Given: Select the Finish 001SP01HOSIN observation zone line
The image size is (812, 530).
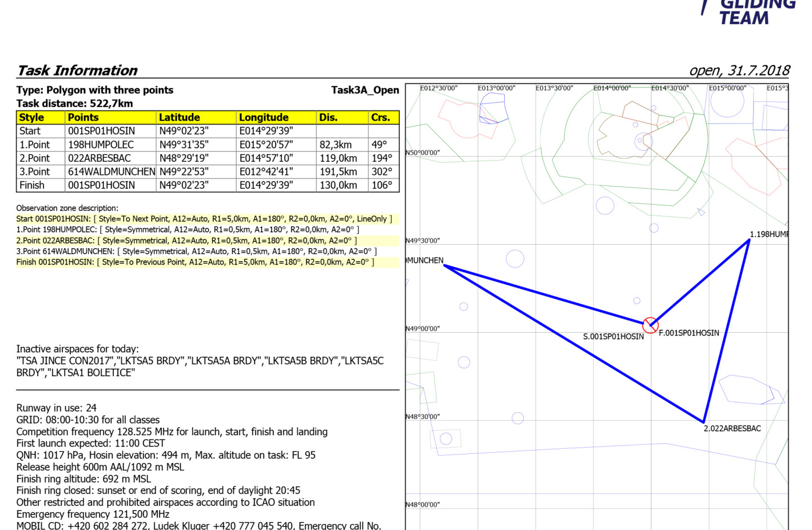Looking at the screenshot, I should click(195, 262).
